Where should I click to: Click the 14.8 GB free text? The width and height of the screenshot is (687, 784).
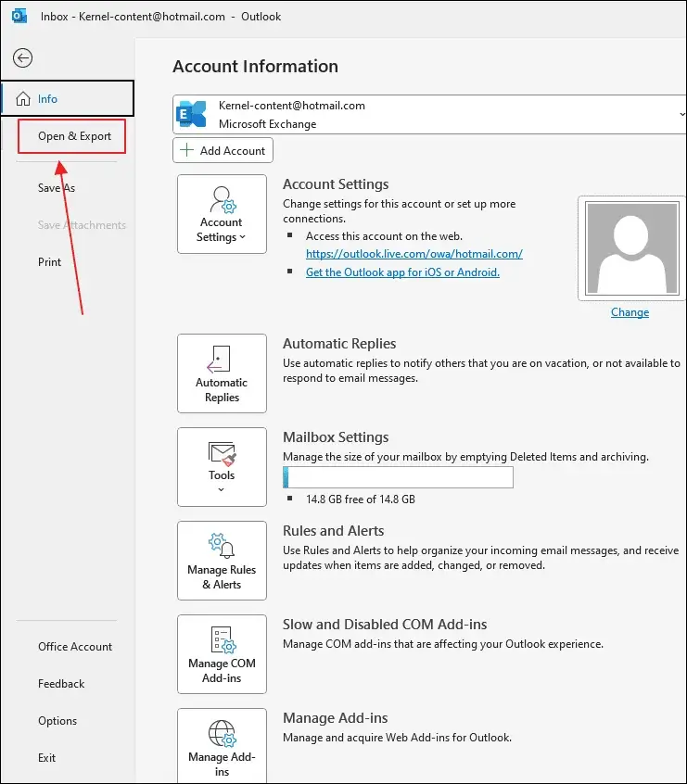click(x=361, y=499)
